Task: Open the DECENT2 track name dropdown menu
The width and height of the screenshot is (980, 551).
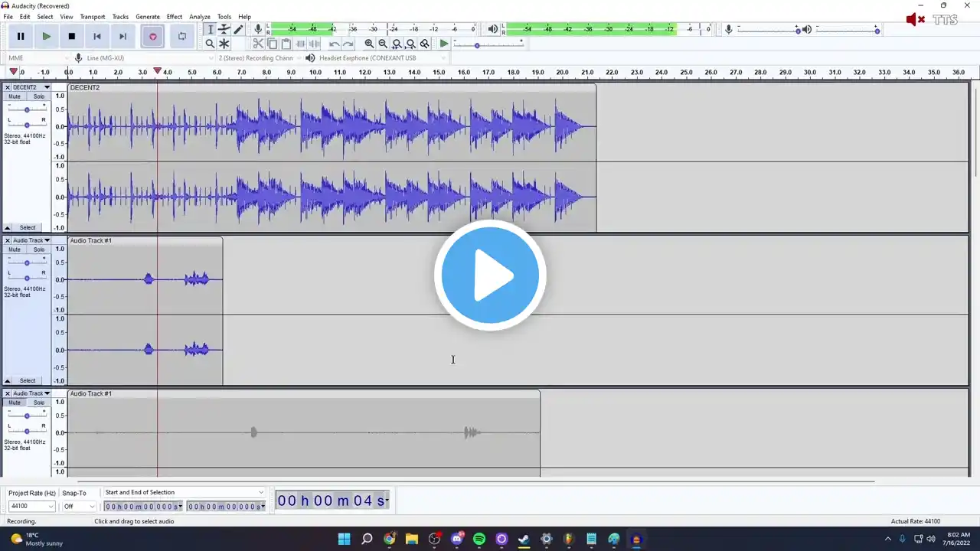Action: pyautogui.click(x=31, y=87)
